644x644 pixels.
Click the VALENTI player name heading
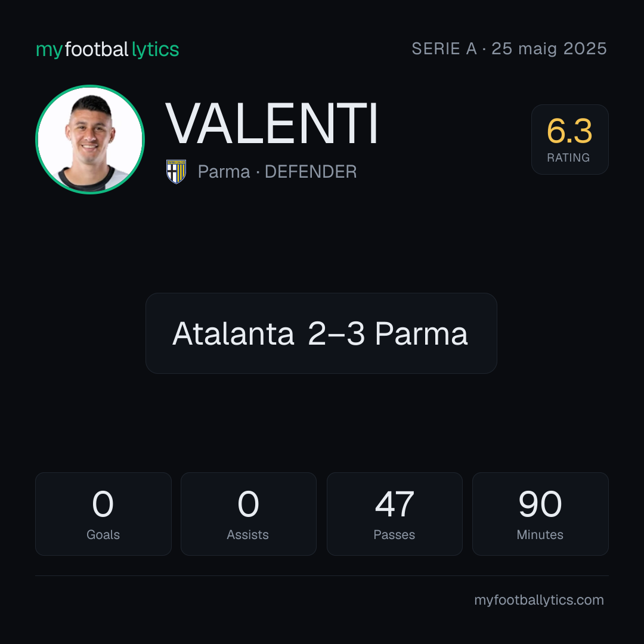(271, 123)
